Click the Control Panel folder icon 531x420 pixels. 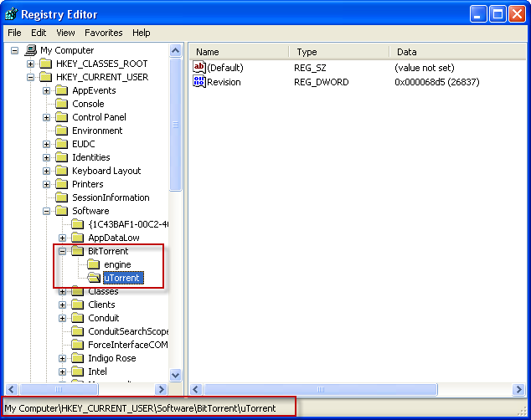pos(62,117)
